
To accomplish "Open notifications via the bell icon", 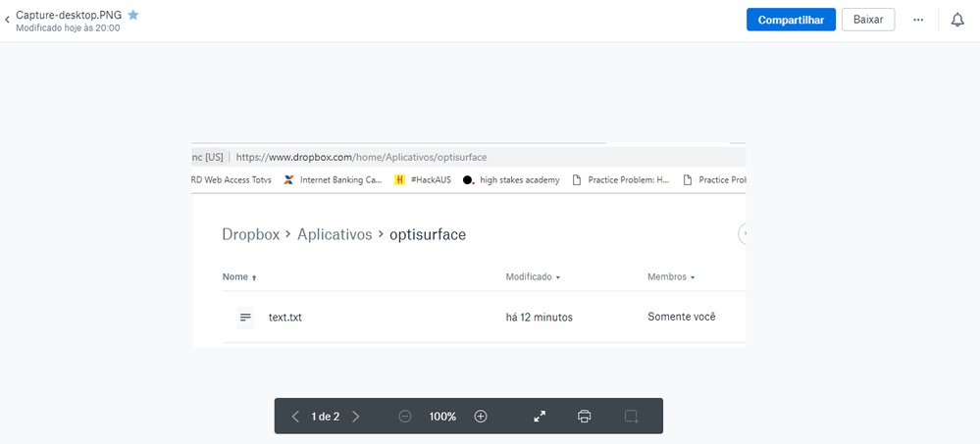I will pos(957,20).
